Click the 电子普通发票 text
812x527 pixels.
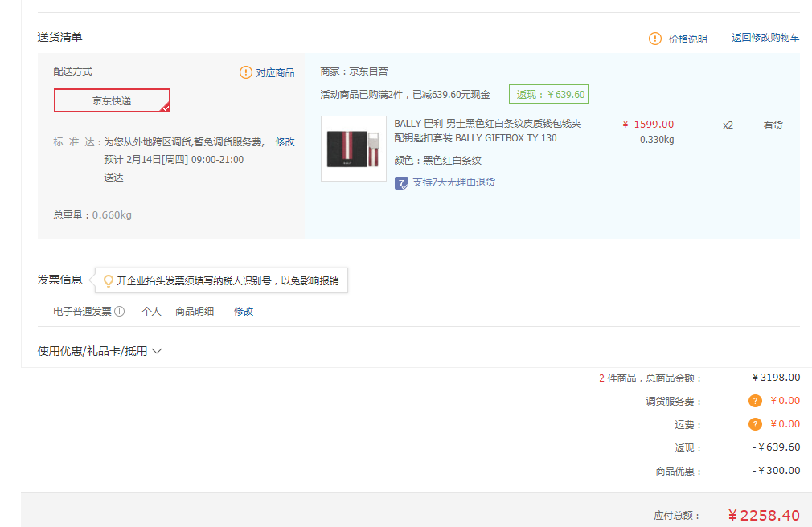82,311
